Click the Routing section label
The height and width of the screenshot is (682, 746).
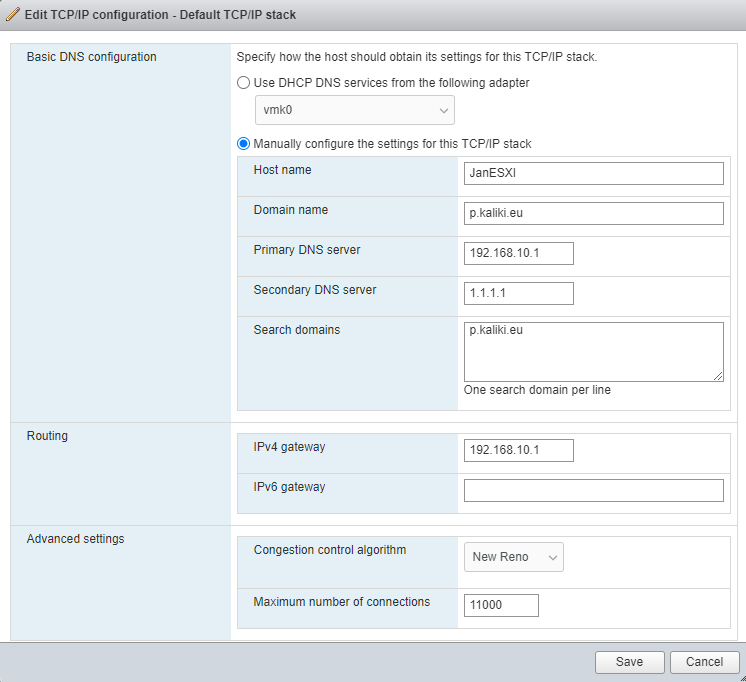pos(47,436)
